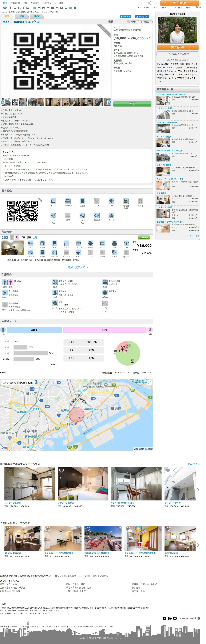Click the orange 問い合わせ button in the top bar
This screenshot has height=644, width=206.
coord(179,3)
